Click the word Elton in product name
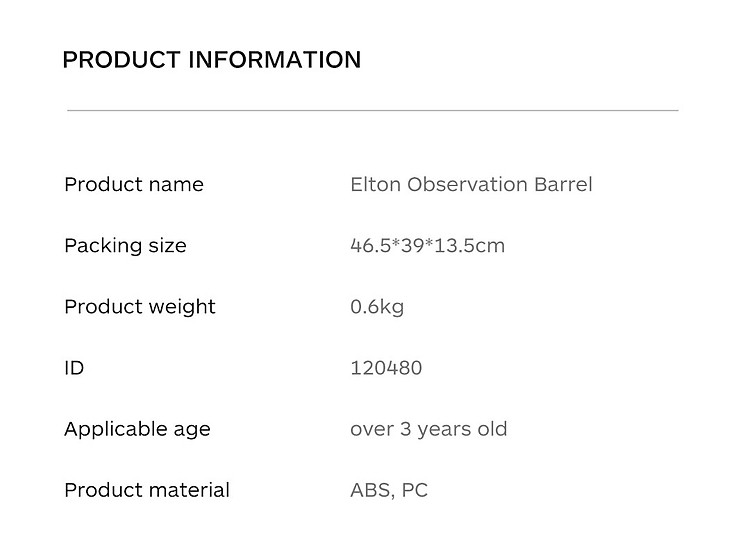The height and width of the screenshot is (555, 750). point(375,184)
